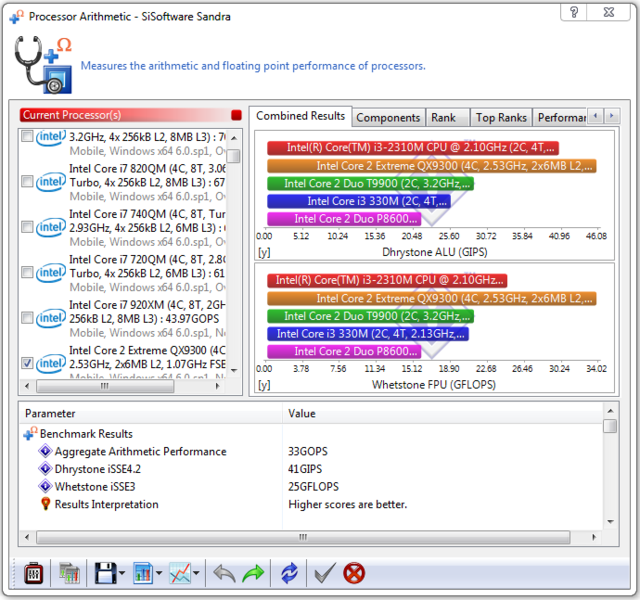Click the diamond icon beside Aggregate Arithmetic Performance
640x600 pixels.
pyautogui.click(x=45, y=451)
